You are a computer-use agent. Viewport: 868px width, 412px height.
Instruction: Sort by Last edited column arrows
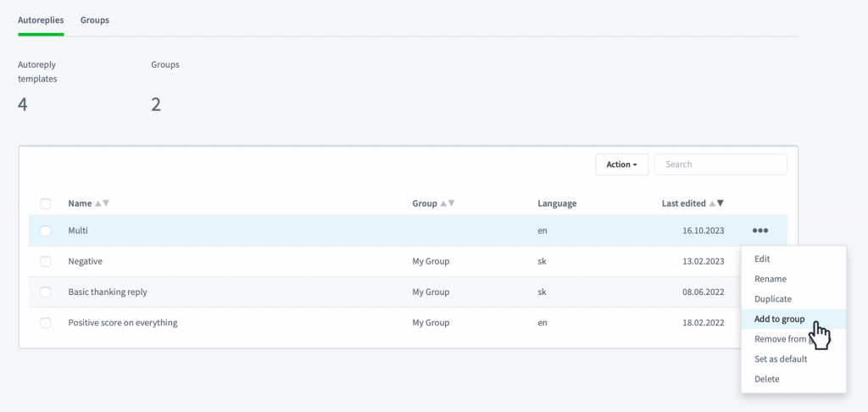(x=716, y=203)
